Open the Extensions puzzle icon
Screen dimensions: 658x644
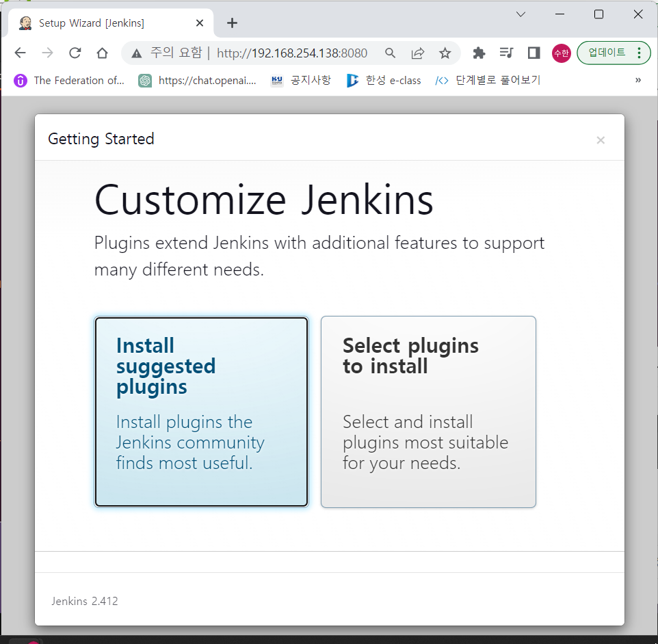point(479,53)
